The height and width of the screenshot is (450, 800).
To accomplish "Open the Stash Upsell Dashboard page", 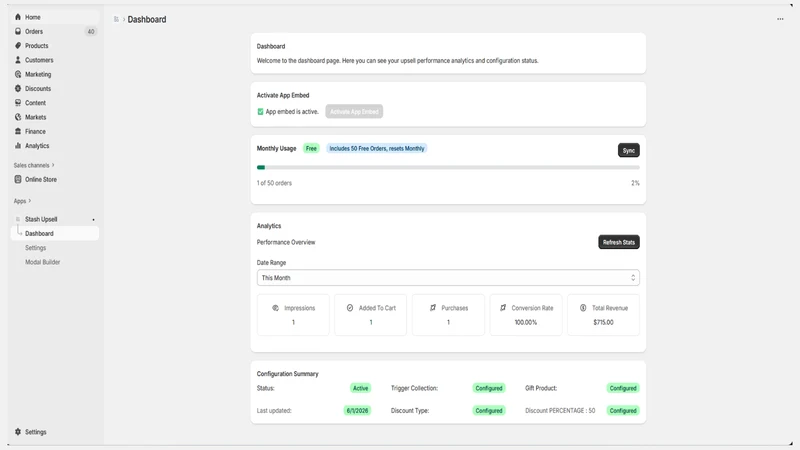I will pos(55,233).
